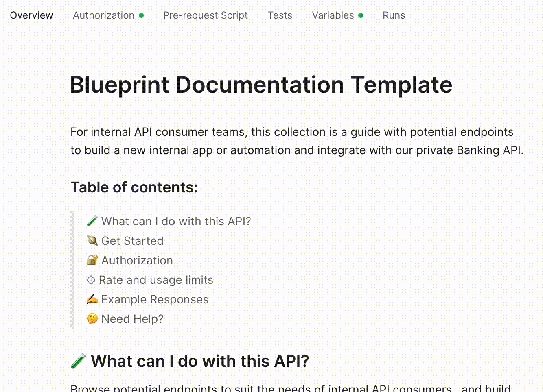The width and height of the screenshot is (543, 392).
Task: Click the test tube emoji in section heading
Action: click(x=79, y=361)
